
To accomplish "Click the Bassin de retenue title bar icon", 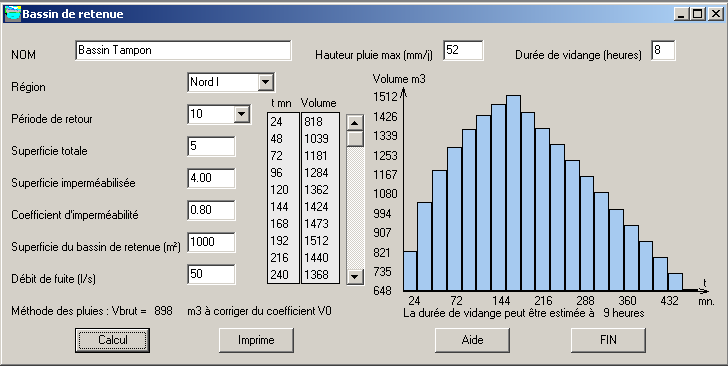I will tap(13, 13).
